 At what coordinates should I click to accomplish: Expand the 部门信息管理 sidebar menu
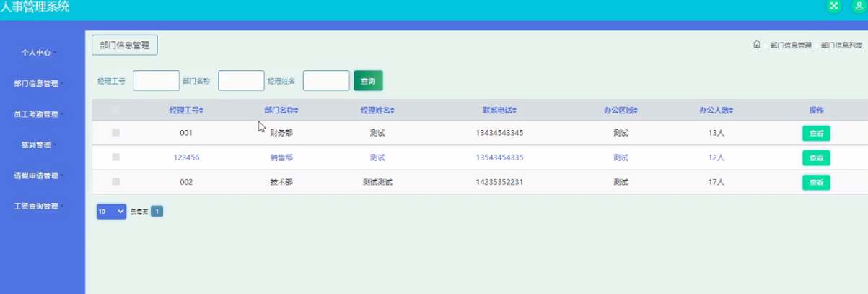39,83
